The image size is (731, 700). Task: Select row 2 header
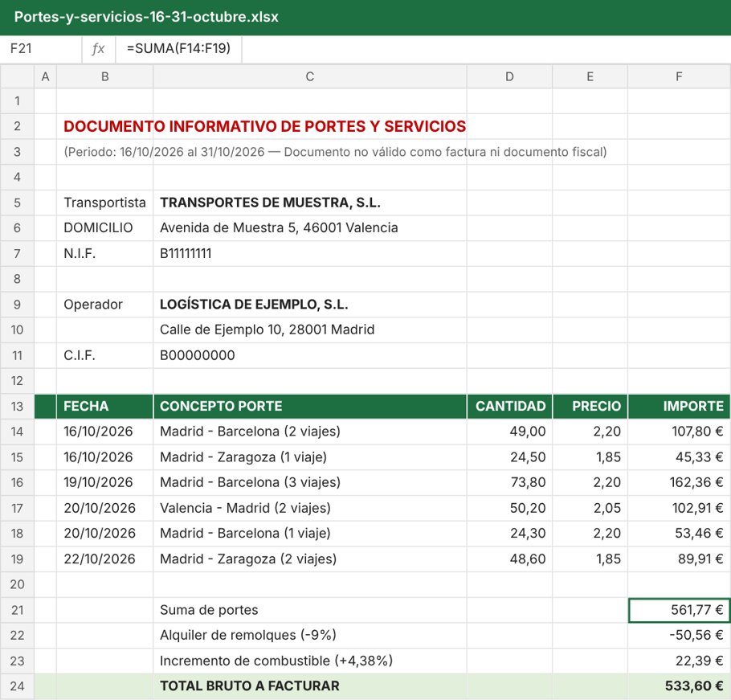pyautogui.click(x=17, y=126)
